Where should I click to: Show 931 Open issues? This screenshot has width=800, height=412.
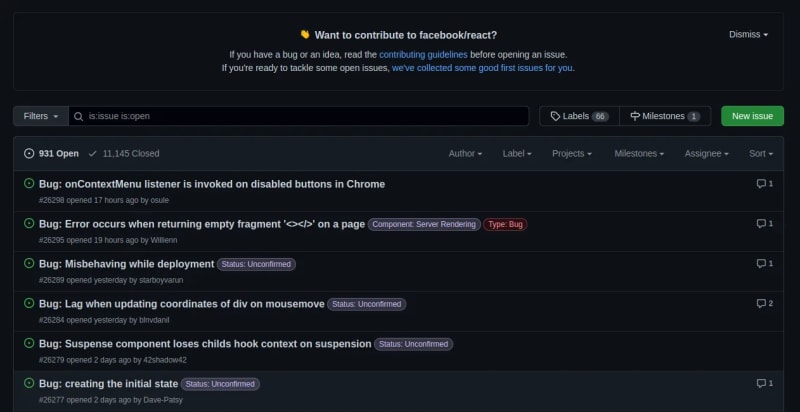point(52,153)
